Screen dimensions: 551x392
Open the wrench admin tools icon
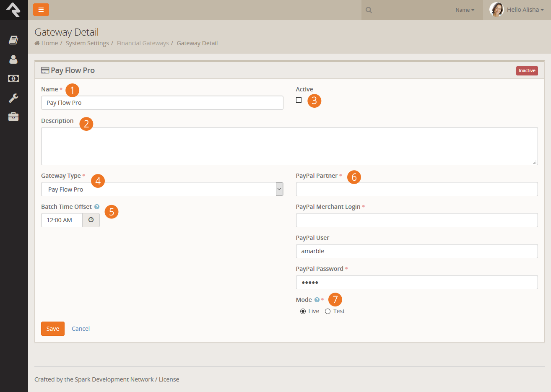13,98
